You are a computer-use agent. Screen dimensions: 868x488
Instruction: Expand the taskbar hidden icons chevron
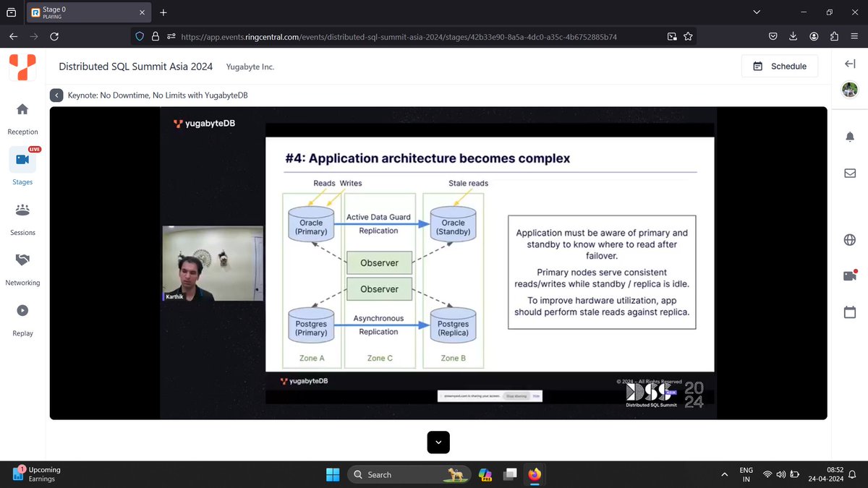[x=724, y=474]
